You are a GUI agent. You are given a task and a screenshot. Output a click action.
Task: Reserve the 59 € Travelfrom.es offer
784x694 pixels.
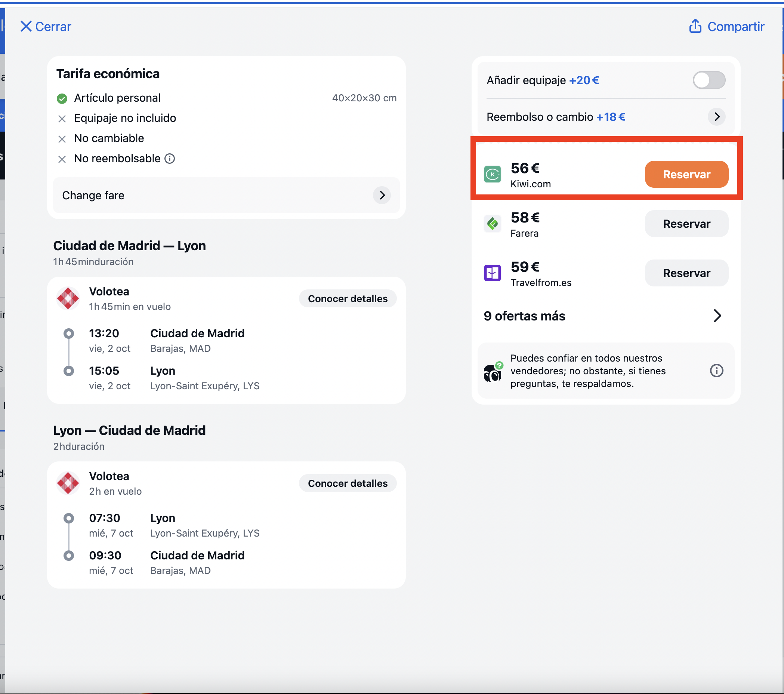pyautogui.click(x=686, y=273)
